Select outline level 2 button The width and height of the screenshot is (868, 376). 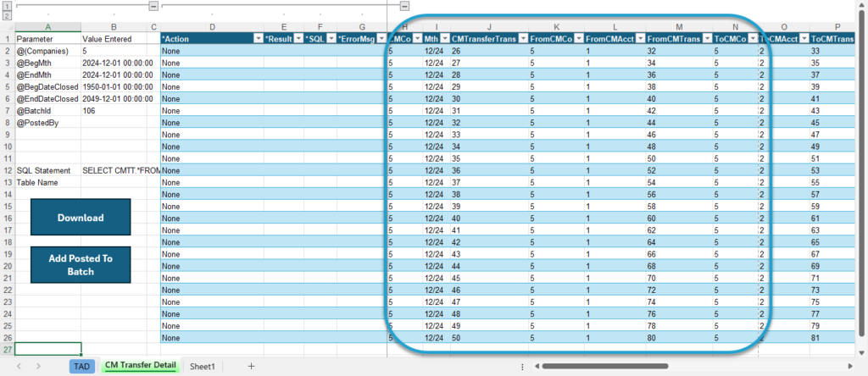coord(7,15)
